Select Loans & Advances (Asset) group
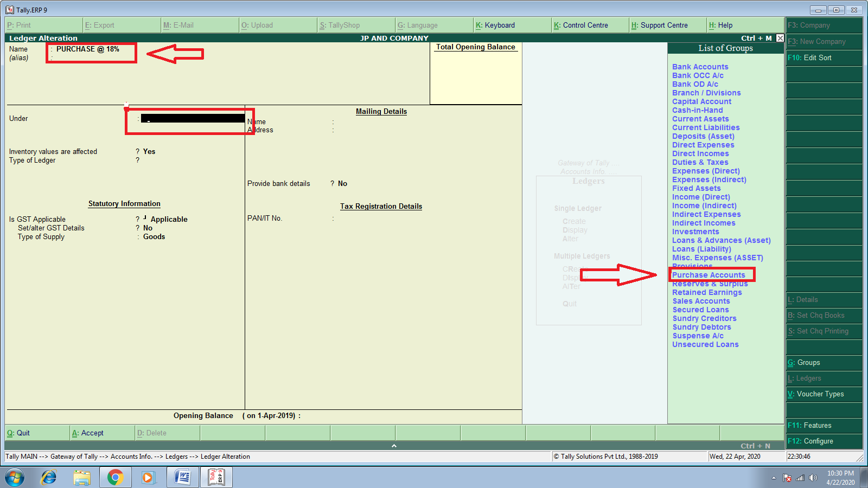Screen dimensions: 868x488 pyautogui.click(x=721, y=240)
